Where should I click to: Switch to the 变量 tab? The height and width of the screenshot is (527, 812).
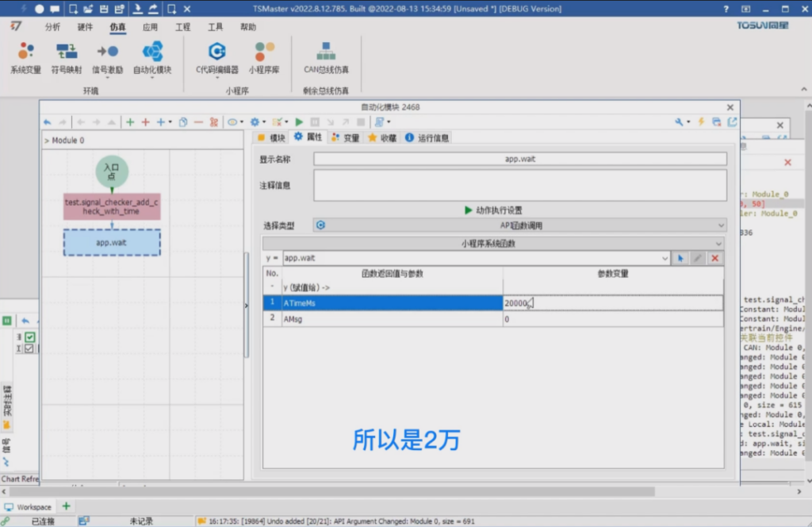(346, 138)
